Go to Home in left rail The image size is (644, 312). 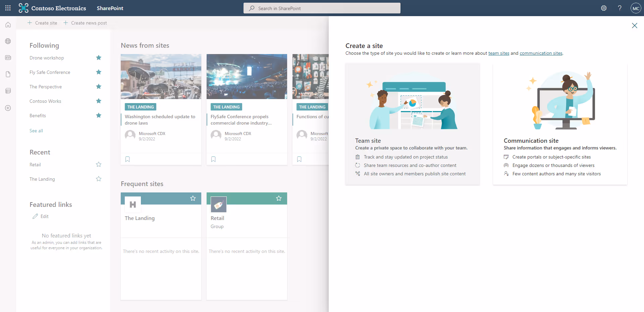pos(8,25)
